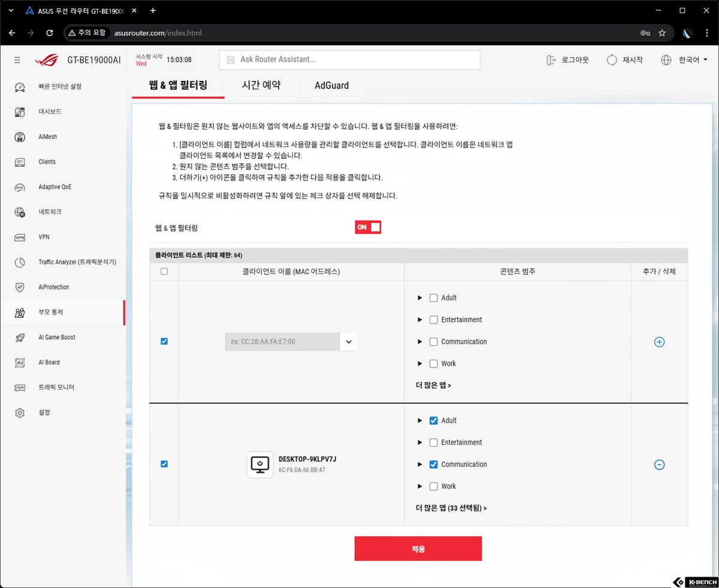Open AI Game Boost rocket icon
The width and height of the screenshot is (719, 588).
(x=20, y=337)
